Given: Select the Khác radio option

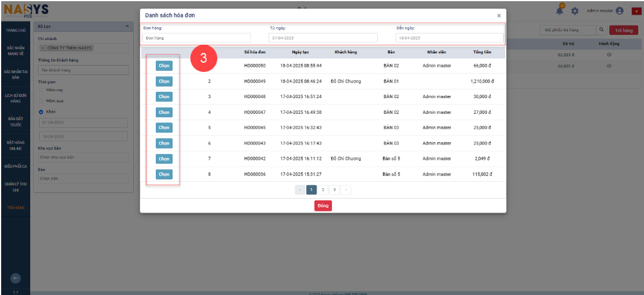Looking at the screenshot, I should 41,111.
